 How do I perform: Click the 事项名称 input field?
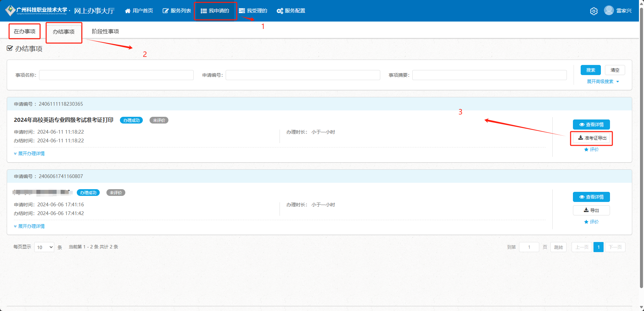[x=116, y=75]
